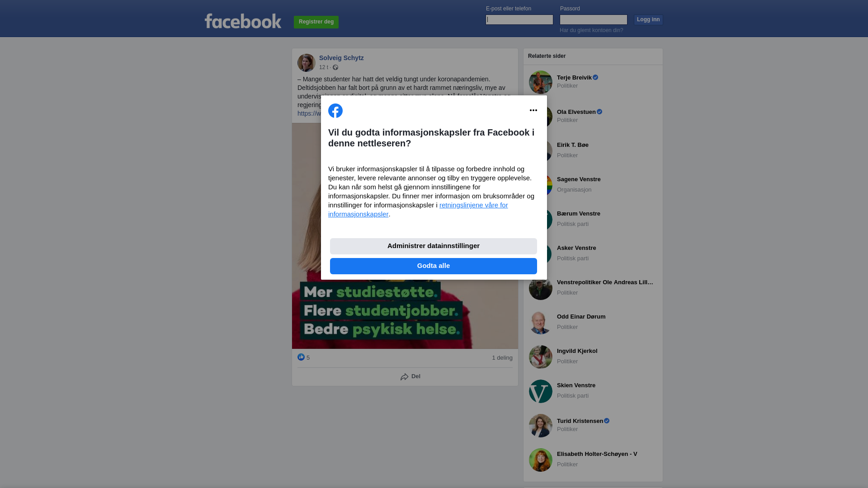Click Godta alle button
The width and height of the screenshot is (868, 488).
pos(434,266)
